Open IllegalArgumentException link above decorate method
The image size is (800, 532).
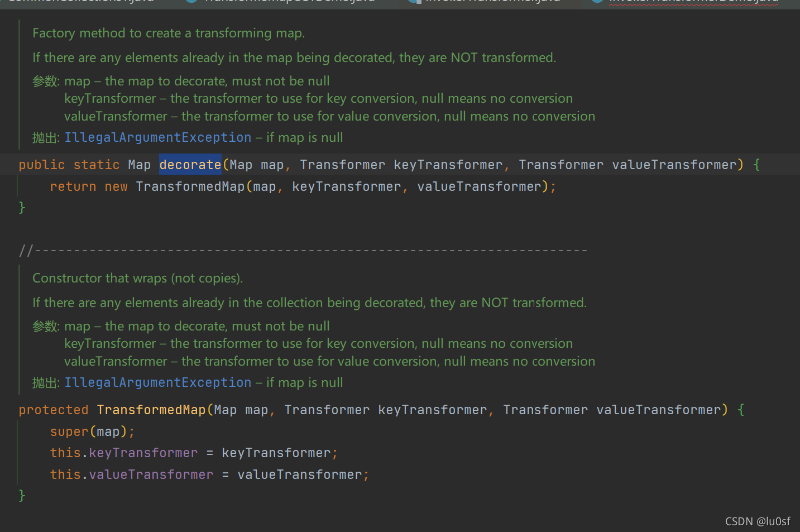pos(158,137)
